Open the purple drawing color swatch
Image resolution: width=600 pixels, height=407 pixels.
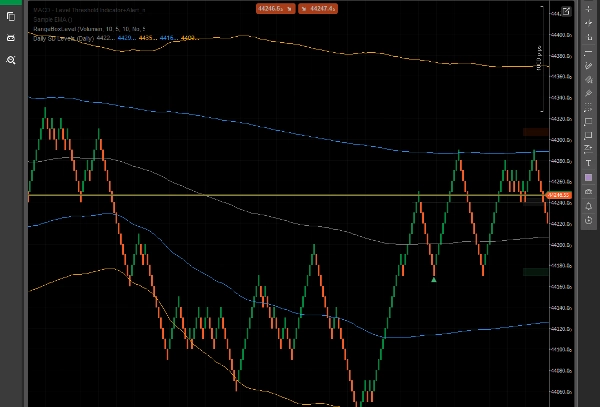(x=589, y=177)
